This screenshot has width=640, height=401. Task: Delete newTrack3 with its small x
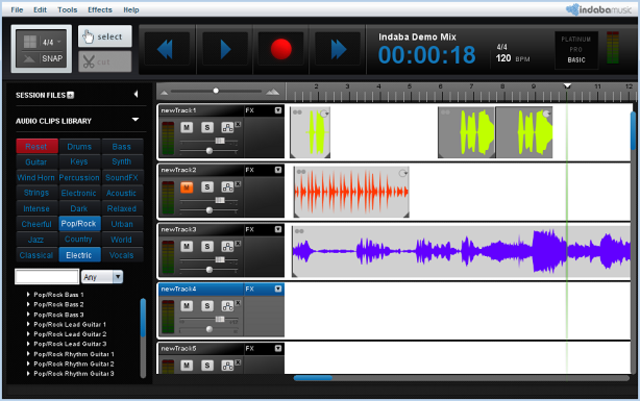tap(238, 243)
